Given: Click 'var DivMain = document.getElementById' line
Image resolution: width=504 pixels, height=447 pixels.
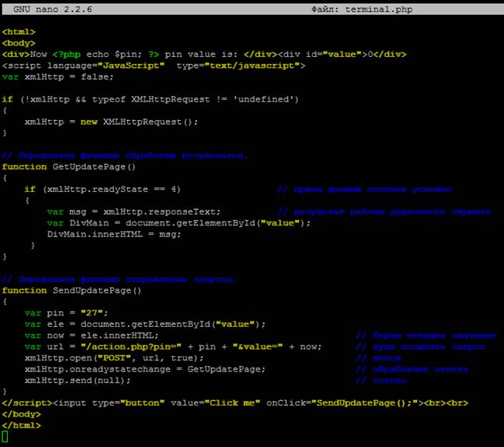Looking at the screenshot, I should pos(179,223).
